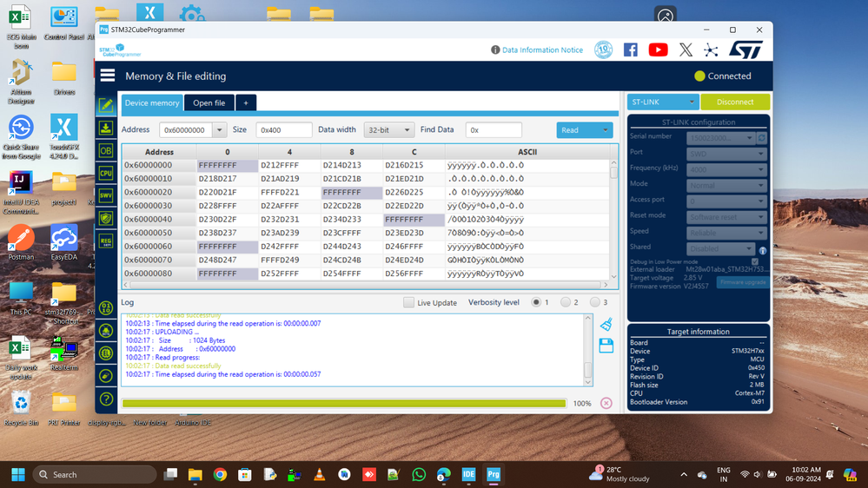Click the ST community network icon
The height and width of the screenshot is (488, 868).
pyautogui.click(x=711, y=50)
